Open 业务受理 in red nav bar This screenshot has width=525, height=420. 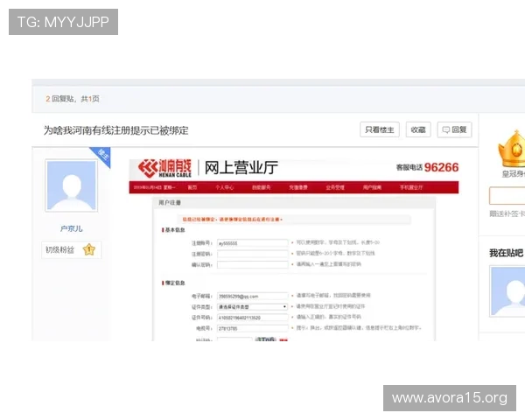335,187
